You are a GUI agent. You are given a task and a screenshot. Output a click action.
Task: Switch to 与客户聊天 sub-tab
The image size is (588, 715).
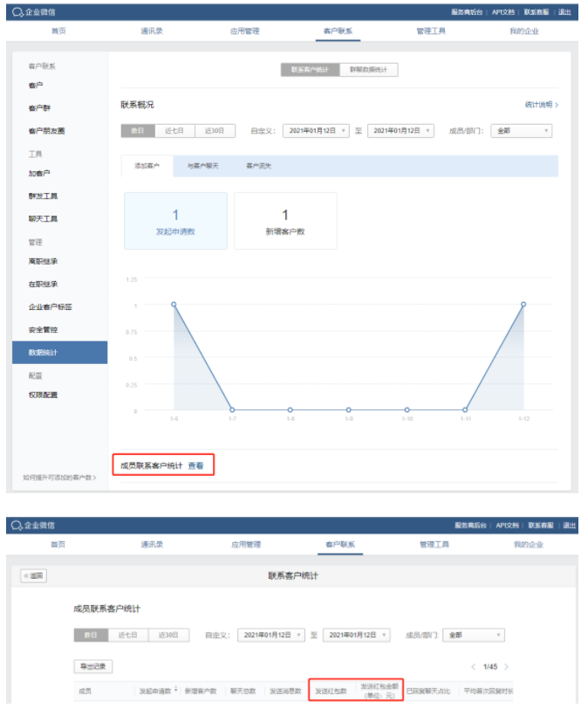(x=203, y=166)
